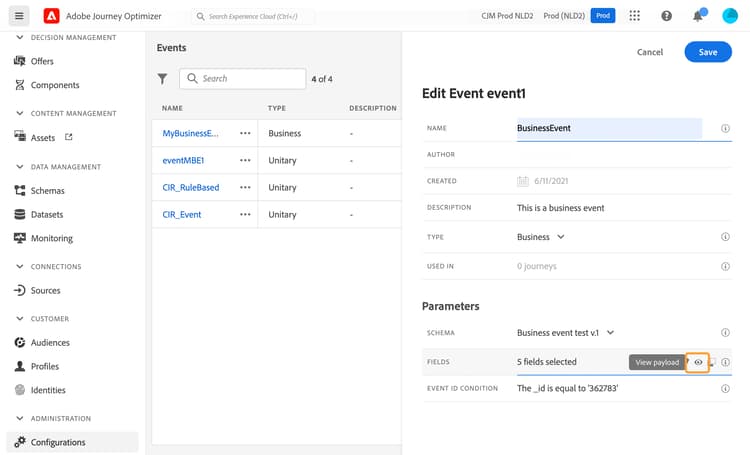Open the Schema dropdown

[610, 333]
